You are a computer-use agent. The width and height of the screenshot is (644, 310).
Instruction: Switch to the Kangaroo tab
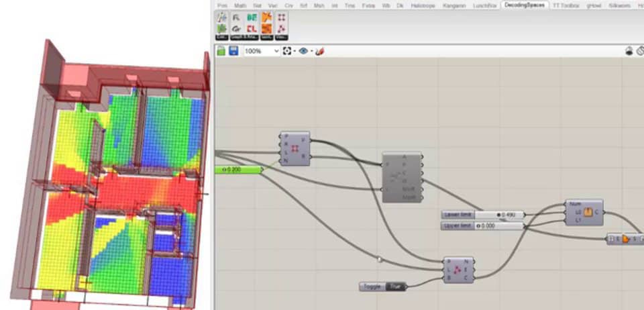click(455, 6)
